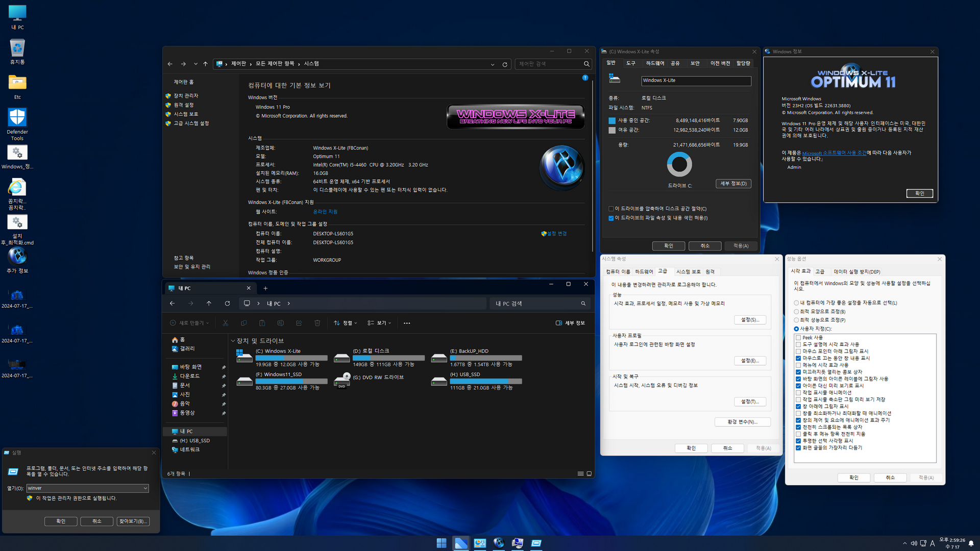Screen dimensions: 980x551
Task: Click the 환경 변수(N)... button
Action: 742,422
